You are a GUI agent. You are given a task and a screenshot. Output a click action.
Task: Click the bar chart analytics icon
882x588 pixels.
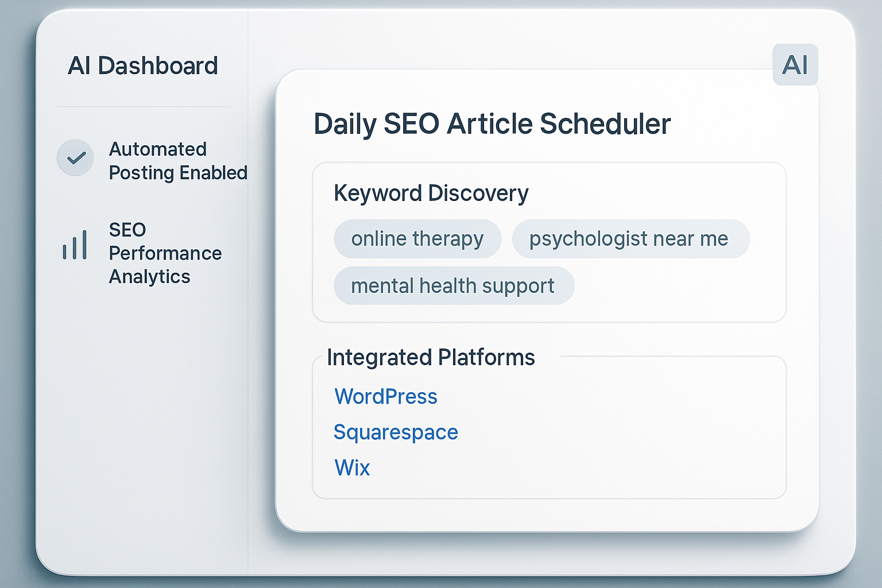tap(75, 245)
